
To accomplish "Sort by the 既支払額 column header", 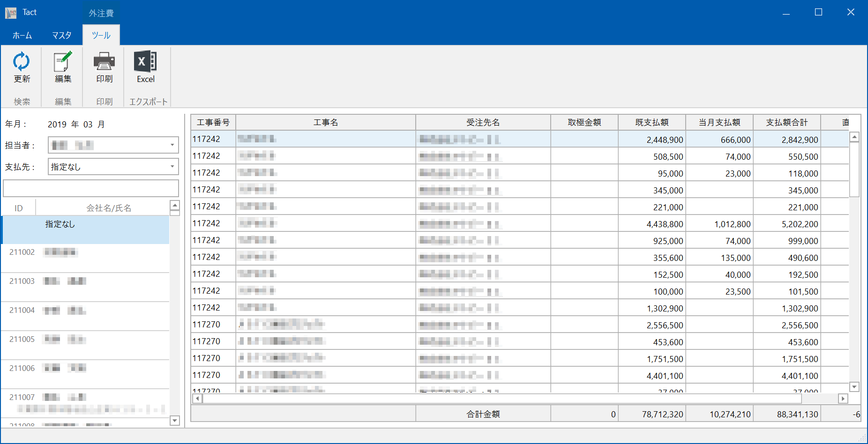I will pos(651,123).
